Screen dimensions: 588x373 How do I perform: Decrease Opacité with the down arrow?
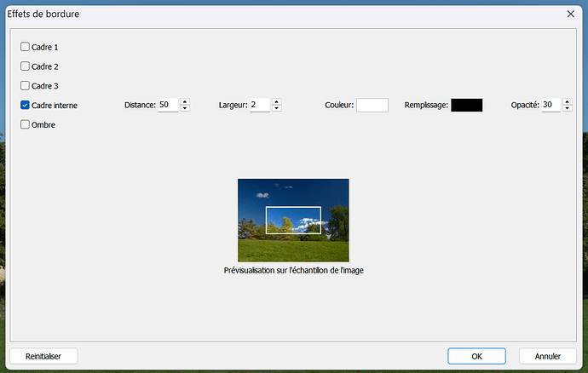pos(568,109)
